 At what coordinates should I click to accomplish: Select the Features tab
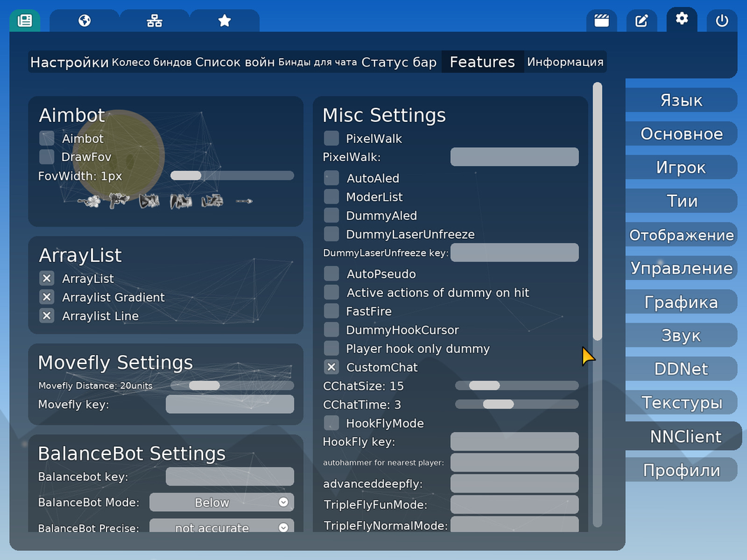[482, 62]
